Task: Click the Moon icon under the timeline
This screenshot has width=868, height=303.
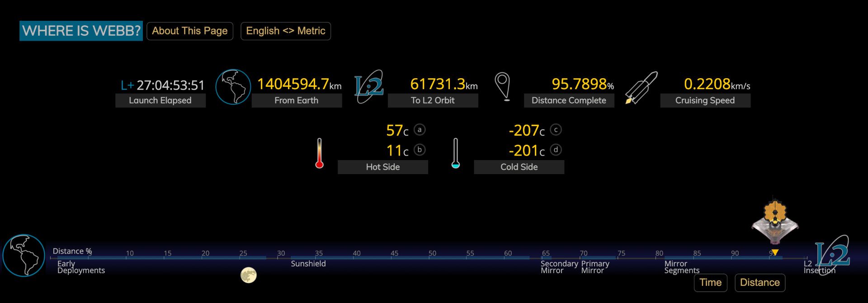Action: 249,275
